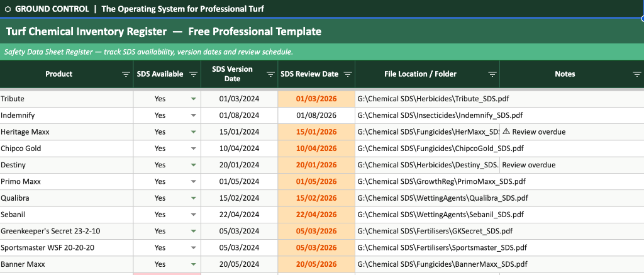Viewport: 644px width, 275px height.
Task: Open SDS Available dropdown for Destiny
Action: (x=194, y=165)
